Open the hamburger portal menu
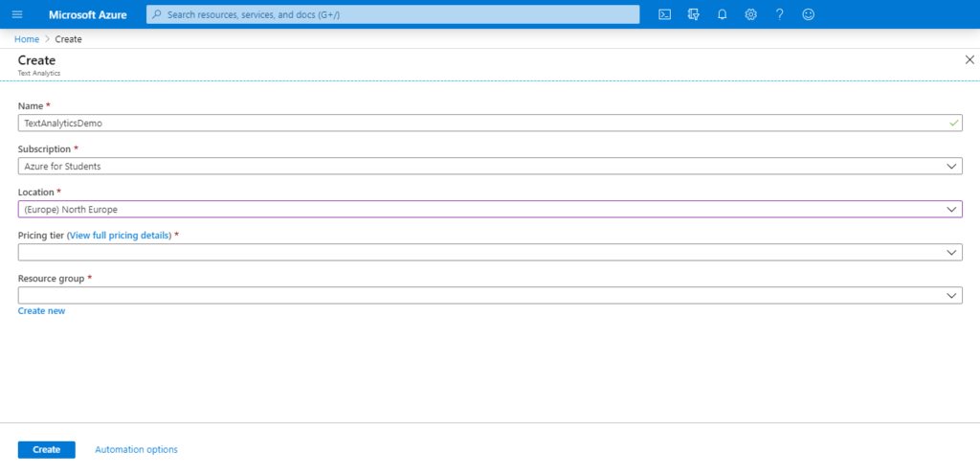Viewport: 980px width, 475px height. [x=17, y=14]
